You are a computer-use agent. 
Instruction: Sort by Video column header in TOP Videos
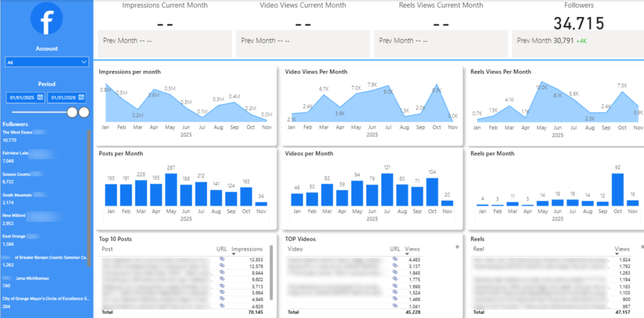tap(296, 249)
